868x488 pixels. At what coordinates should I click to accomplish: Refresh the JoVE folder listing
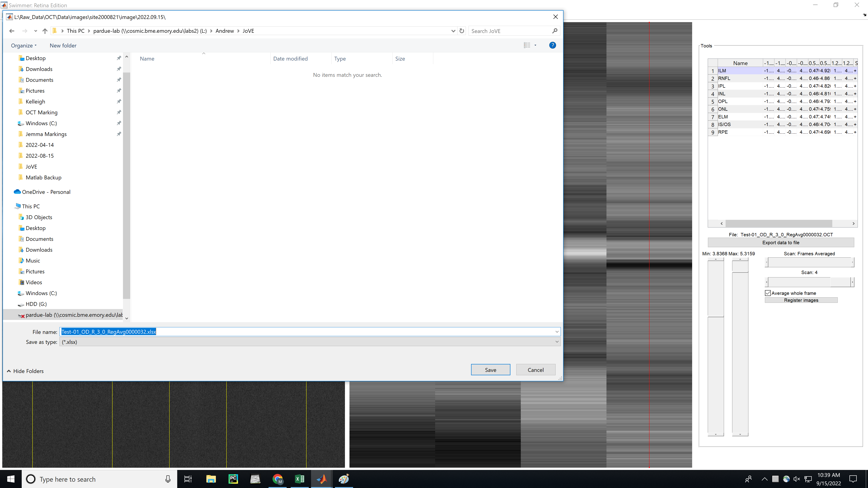click(x=462, y=31)
